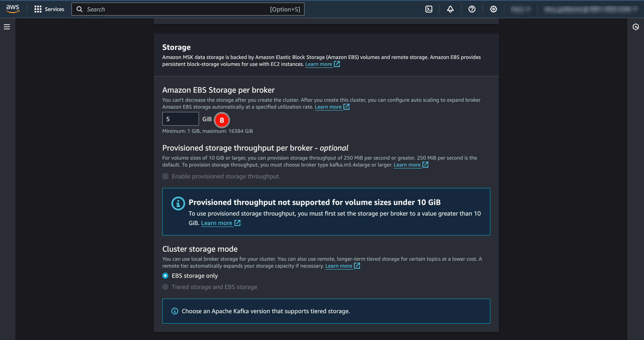Click 'Choose an Apache Kafka version' notice text
The width and height of the screenshot is (644, 340).
[265, 311]
